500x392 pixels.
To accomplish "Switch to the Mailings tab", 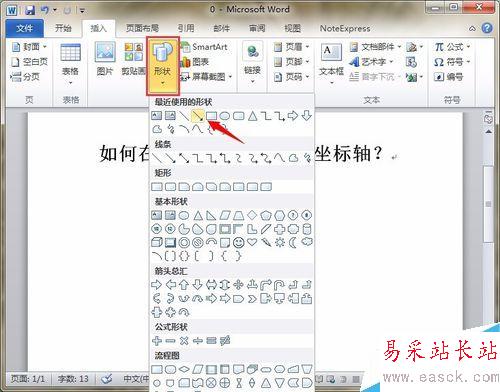I will [x=222, y=28].
